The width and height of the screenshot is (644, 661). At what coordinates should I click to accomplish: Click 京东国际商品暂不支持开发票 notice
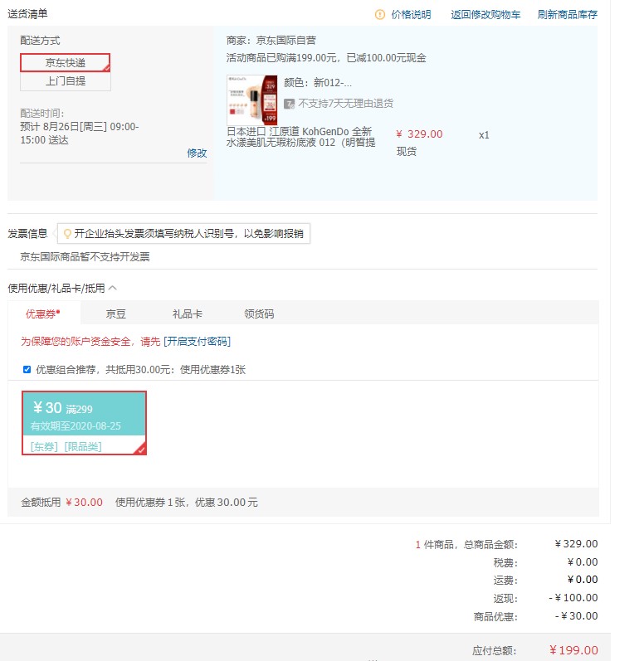tap(85, 257)
